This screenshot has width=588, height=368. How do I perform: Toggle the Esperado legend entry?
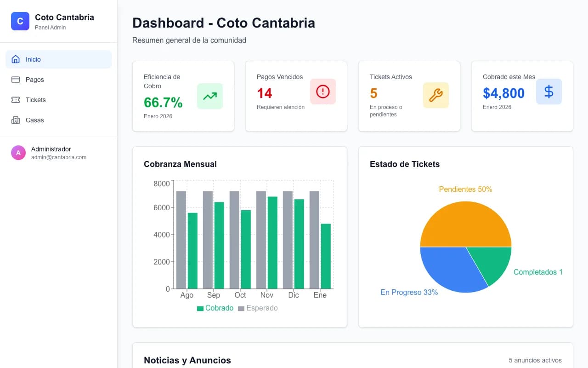(x=258, y=308)
